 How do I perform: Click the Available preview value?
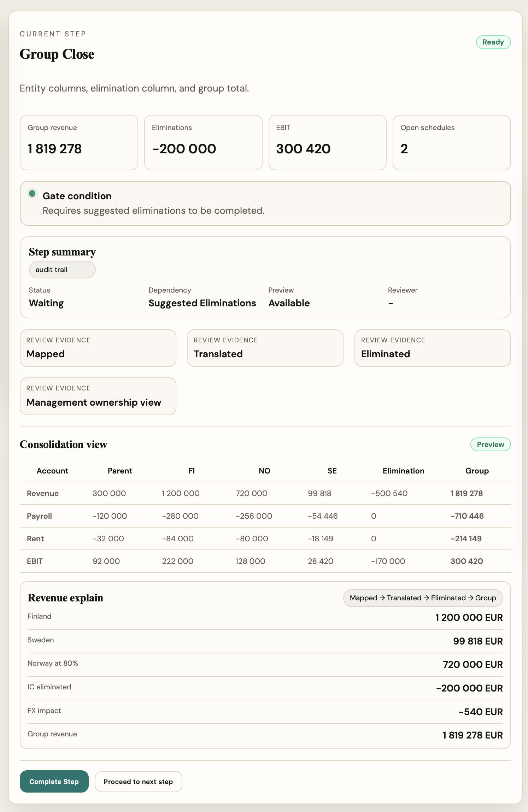(289, 303)
